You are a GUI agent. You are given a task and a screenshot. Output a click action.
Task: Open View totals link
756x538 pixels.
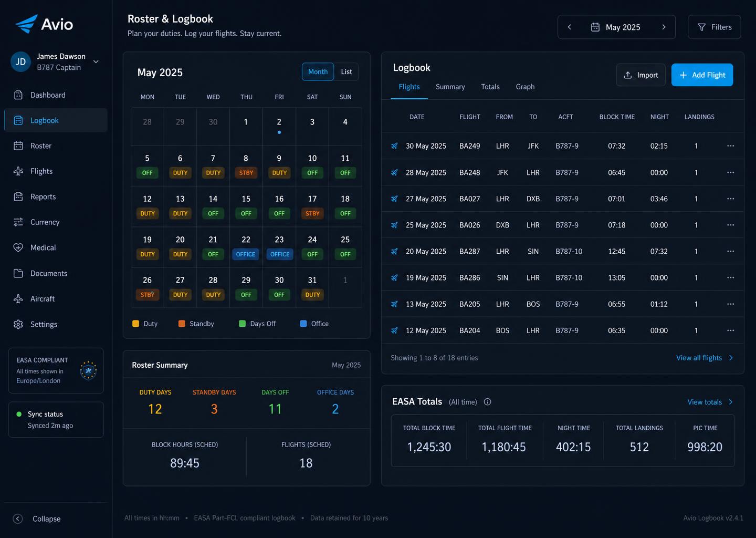tap(710, 402)
